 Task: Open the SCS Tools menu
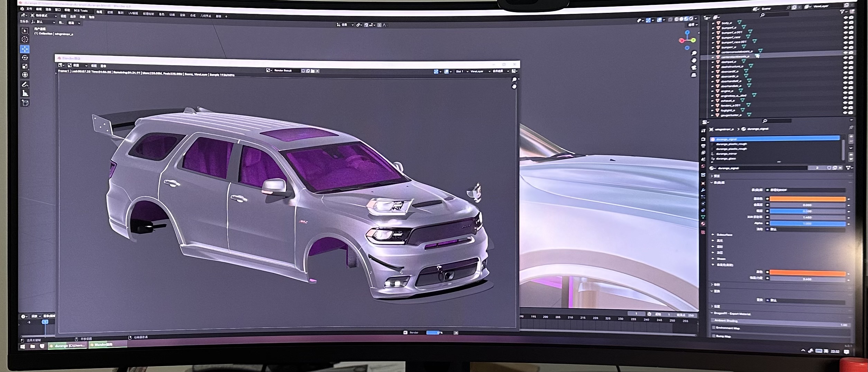tap(81, 10)
